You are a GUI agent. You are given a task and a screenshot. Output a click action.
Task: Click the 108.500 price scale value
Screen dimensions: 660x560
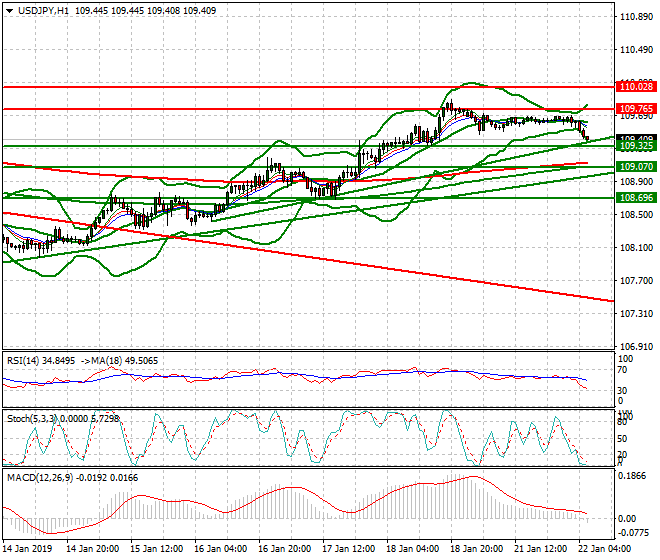pos(636,214)
